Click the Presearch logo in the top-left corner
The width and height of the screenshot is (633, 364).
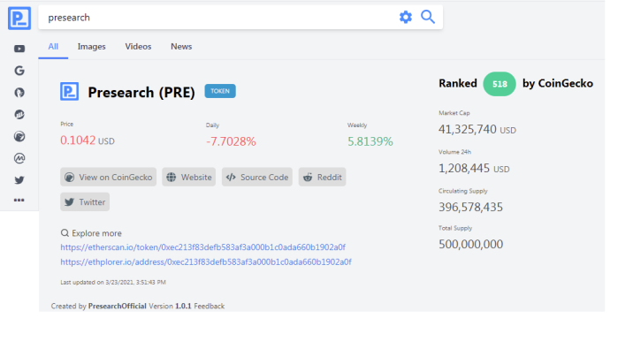pyautogui.click(x=19, y=19)
